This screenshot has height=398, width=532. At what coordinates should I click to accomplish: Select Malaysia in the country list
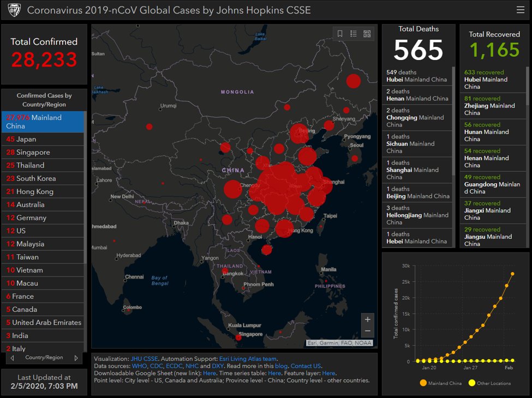[43, 244]
